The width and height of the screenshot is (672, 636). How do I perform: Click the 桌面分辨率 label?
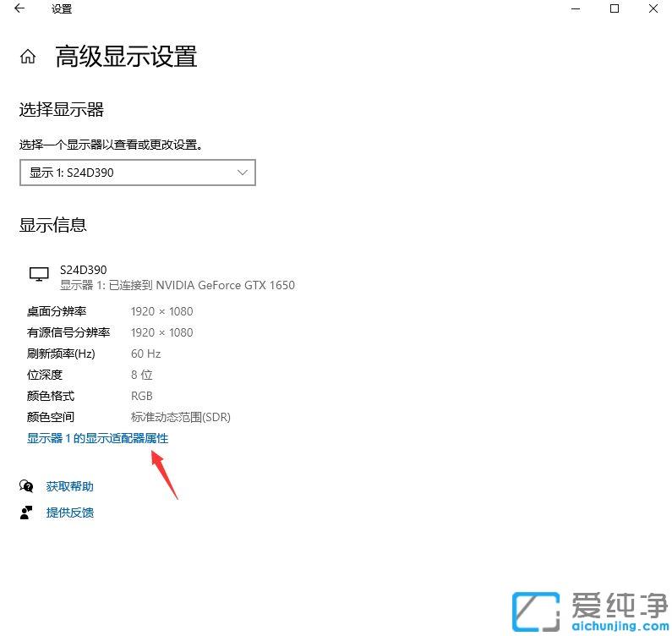[57, 311]
